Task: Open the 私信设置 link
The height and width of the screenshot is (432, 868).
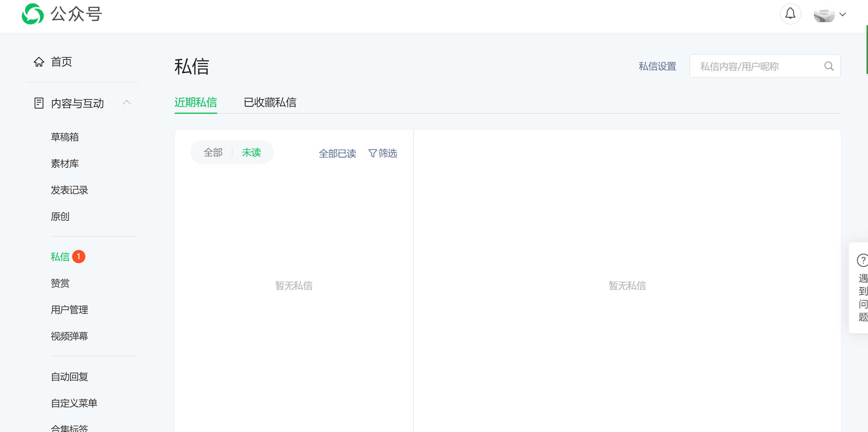Action: pos(657,66)
